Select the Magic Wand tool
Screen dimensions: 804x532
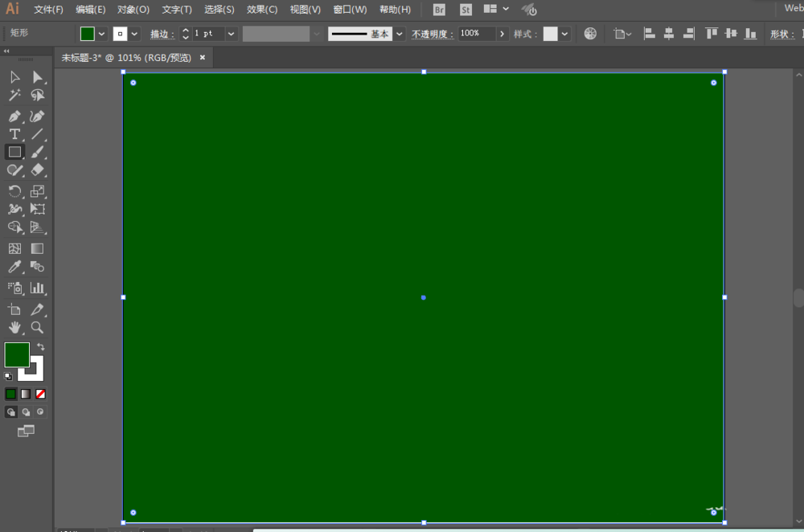[x=14, y=96]
